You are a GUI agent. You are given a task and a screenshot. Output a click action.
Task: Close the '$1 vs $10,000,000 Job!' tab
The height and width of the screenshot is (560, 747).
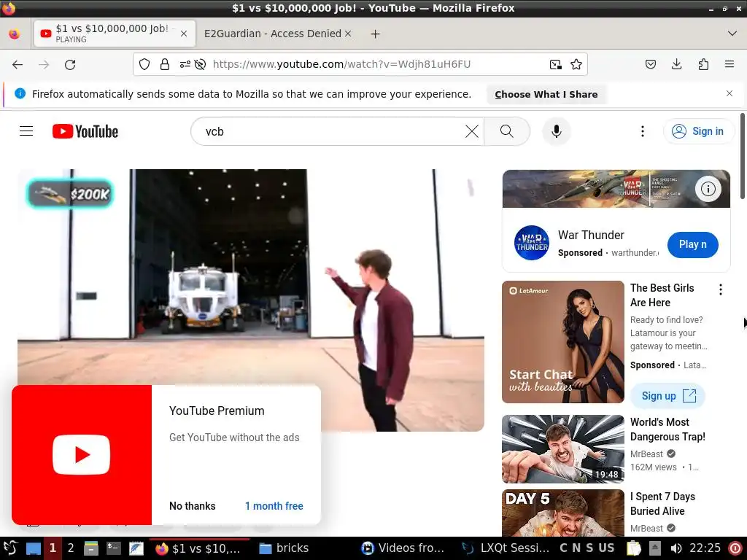point(184,34)
